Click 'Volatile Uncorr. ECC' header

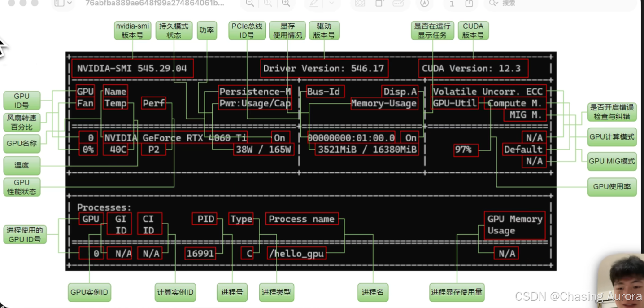click(488, 92)
